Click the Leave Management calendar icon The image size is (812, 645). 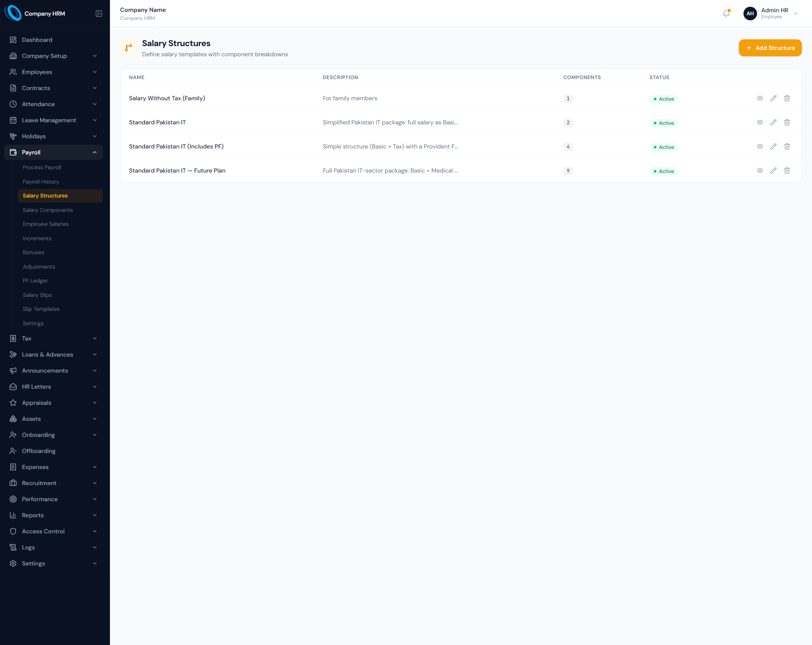point(13,120)
